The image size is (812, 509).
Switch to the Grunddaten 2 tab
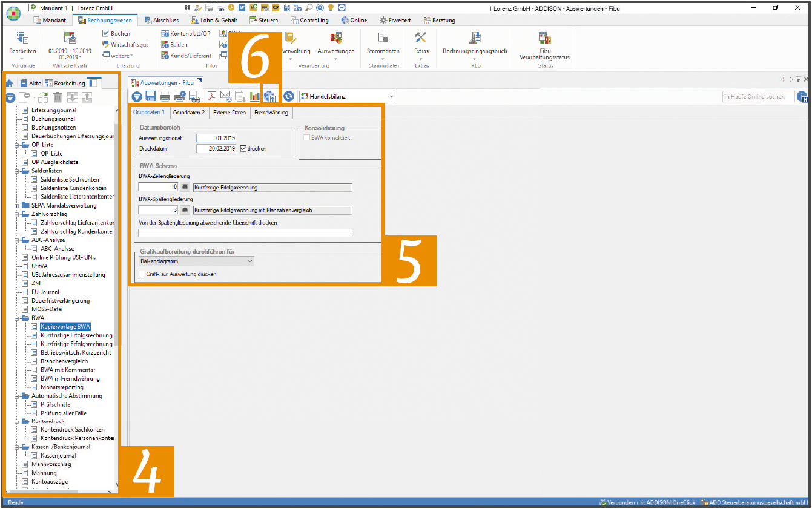point(189,113)
